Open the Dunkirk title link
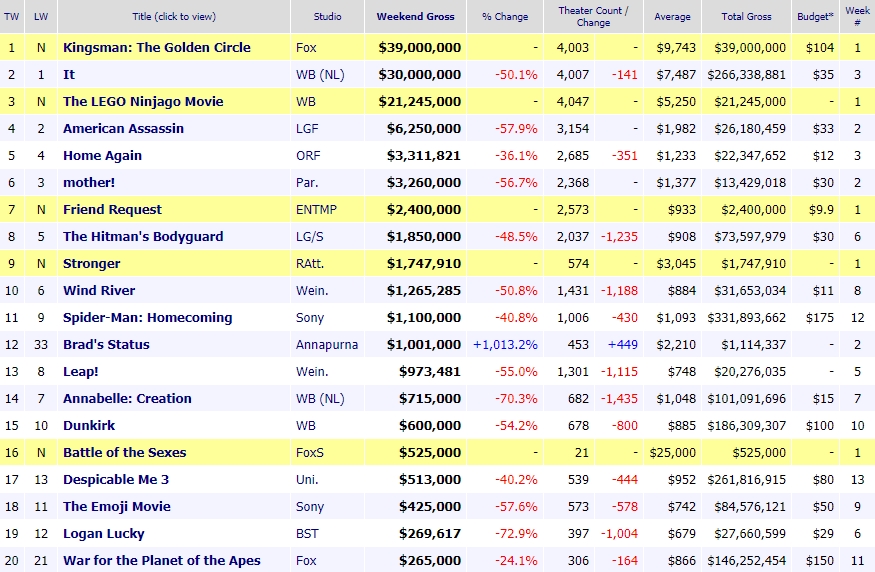The width and height of the screenshot is (875, 572). [89, 425]
